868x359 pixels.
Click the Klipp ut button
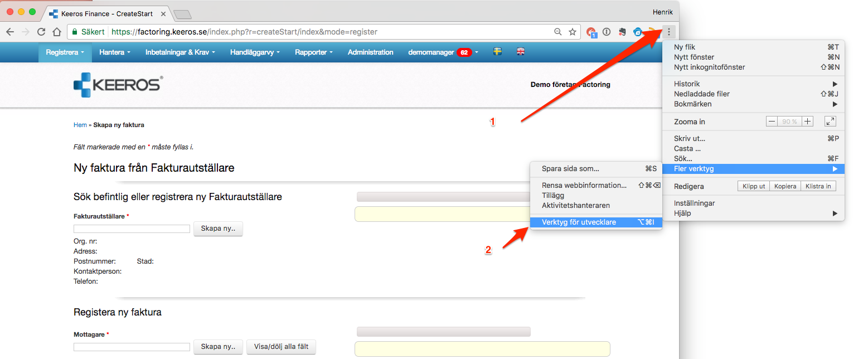click(x=754, y=186)
